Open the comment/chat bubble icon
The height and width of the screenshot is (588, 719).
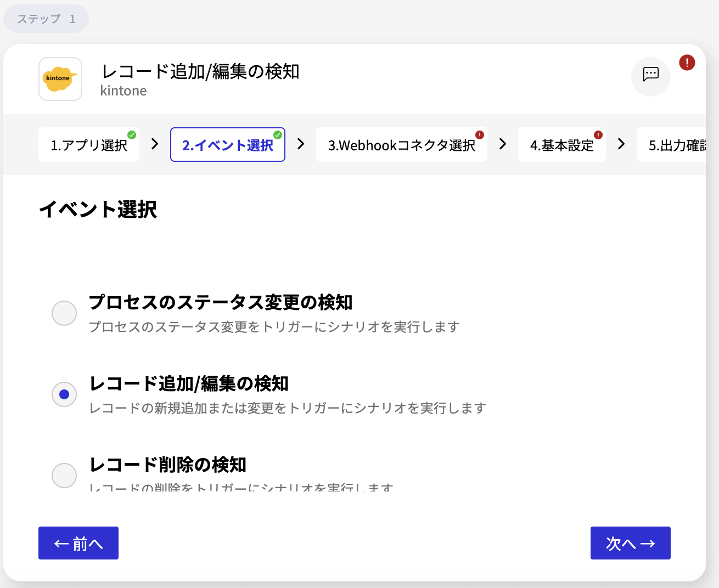(651, 77)
